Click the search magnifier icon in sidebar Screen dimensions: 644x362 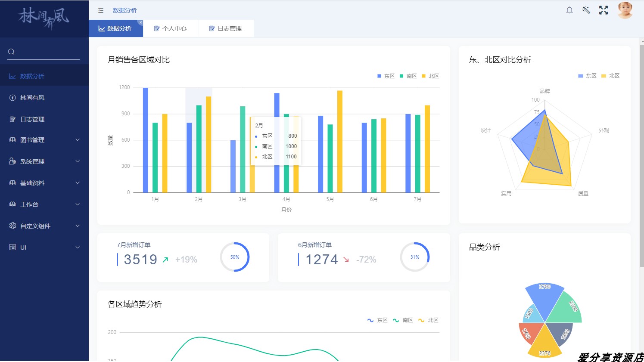(12, 52)
